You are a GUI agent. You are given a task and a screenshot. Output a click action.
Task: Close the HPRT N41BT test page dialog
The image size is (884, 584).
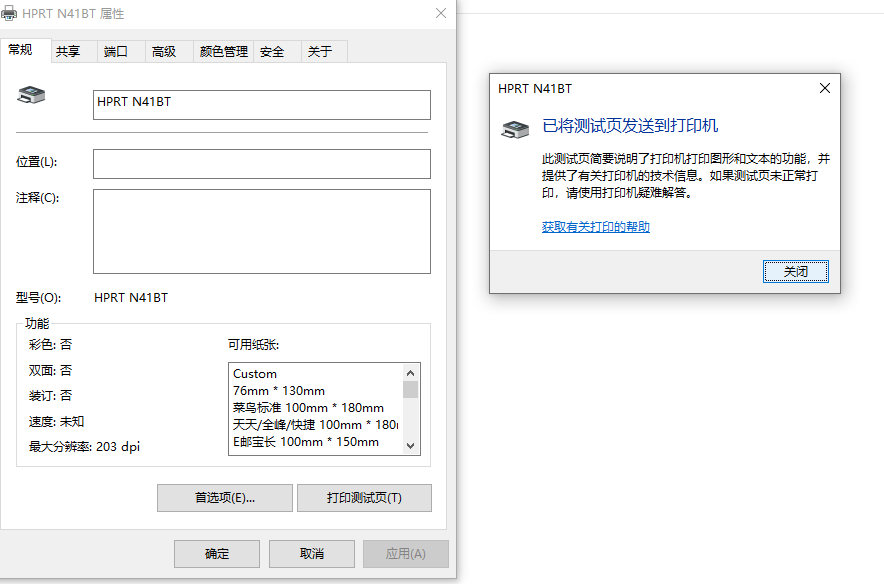click(x=825, y=89)
